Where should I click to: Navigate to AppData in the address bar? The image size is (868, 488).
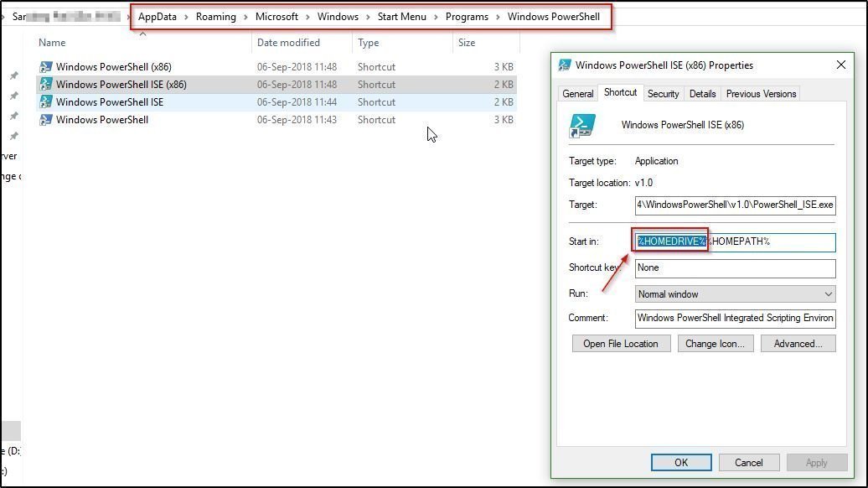click(x=158, y=17)
